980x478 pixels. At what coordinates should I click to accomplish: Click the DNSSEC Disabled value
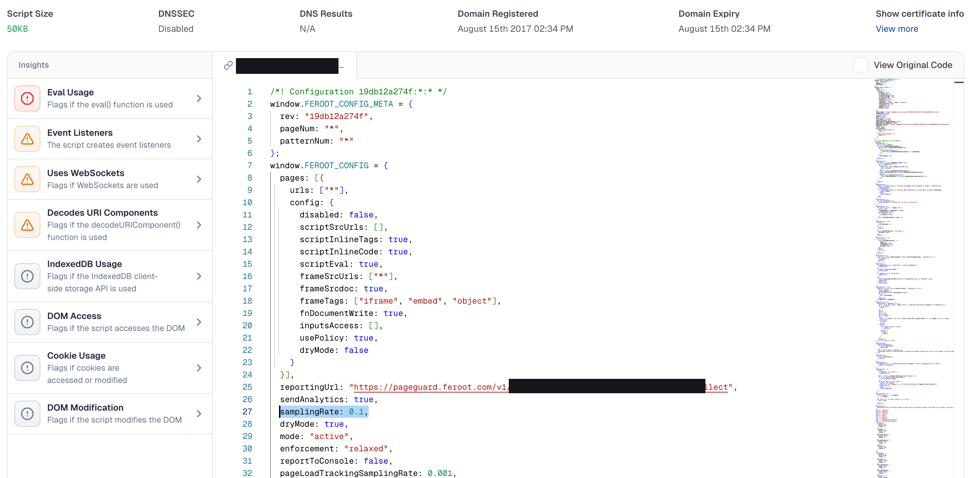click(x=176, y=29)
